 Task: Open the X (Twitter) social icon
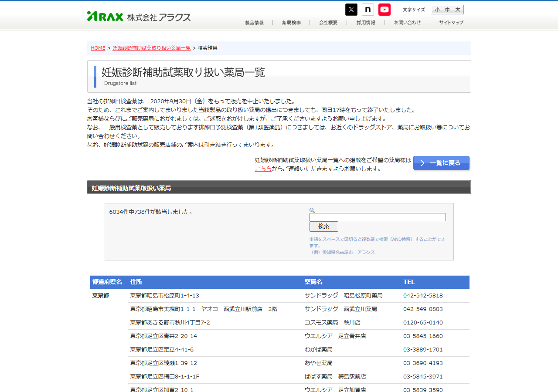coord(351,10)
